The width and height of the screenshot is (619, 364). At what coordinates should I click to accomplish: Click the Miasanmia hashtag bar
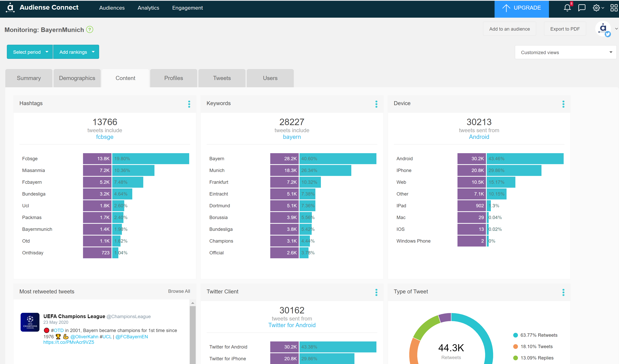click(133, 170)
